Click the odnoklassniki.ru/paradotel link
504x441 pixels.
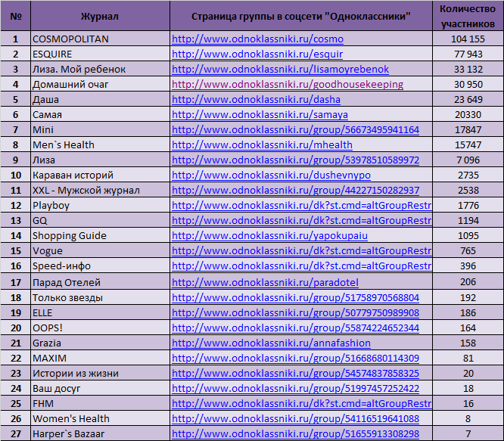(265, 282)
